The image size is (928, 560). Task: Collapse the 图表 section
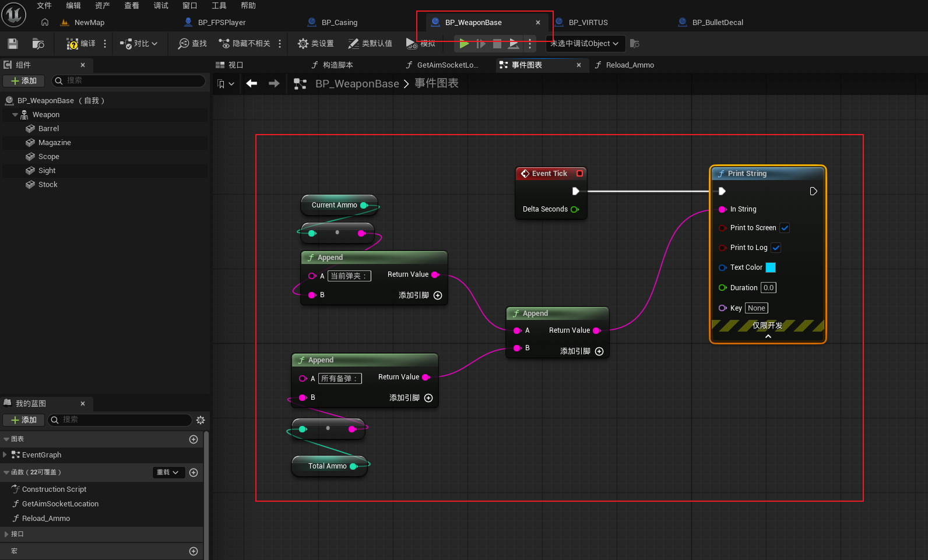pos(6,439)
